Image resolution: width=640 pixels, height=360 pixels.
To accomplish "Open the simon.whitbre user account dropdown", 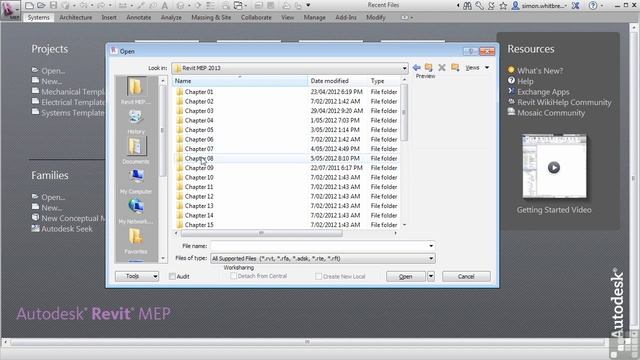I will [x=540, y=6].
